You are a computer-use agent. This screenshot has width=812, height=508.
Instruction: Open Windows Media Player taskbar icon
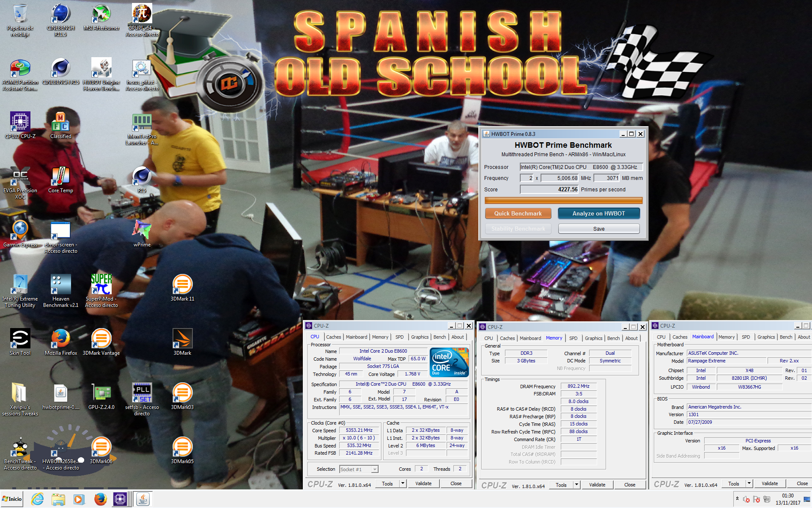point(79,499)
